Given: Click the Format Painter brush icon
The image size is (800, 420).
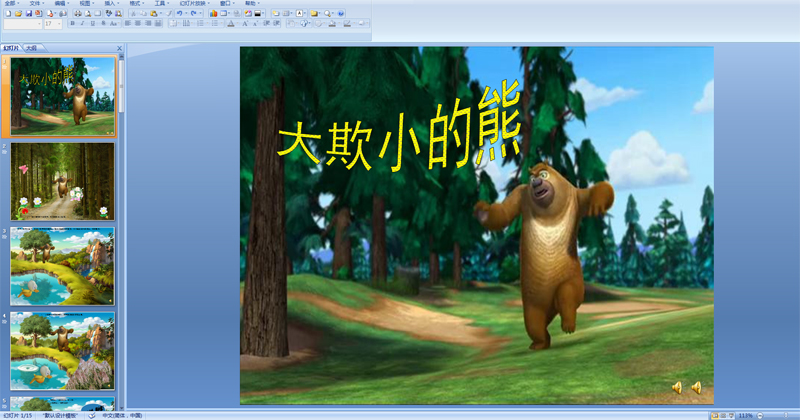Looking at the screenshot, I should click(169, 14).
